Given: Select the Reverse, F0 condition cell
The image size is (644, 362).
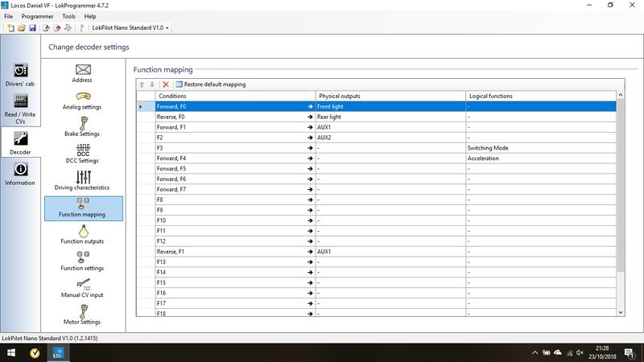Looking at the screenshot, I should pos(235,117).
